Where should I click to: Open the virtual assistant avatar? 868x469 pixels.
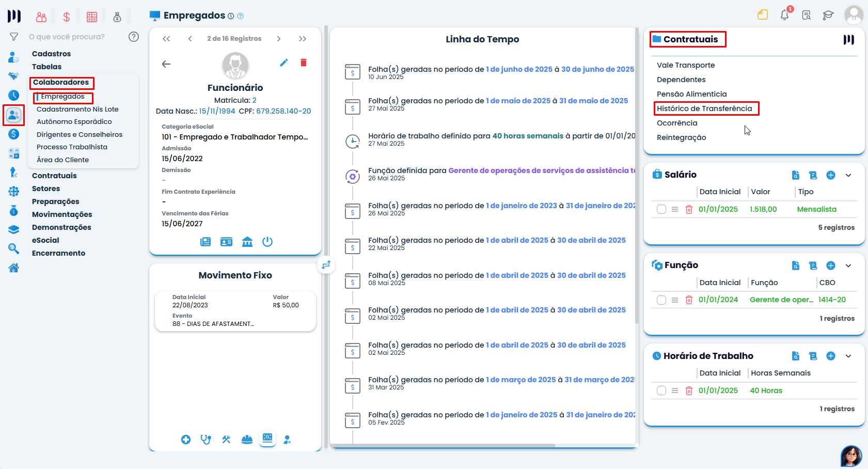[x=851, y=456]
